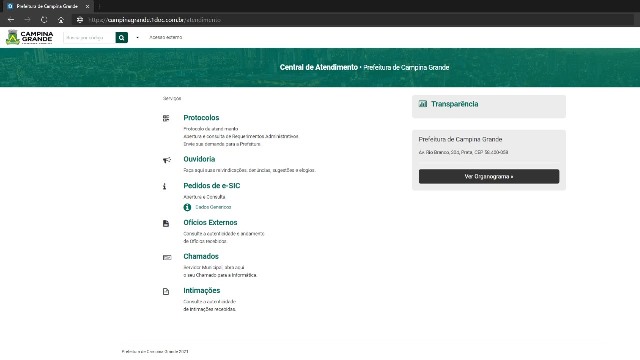The width and height of the screenshot is (640, 360).
Task: Open Pedidos de e-SIC
Action: click(211, 186)
